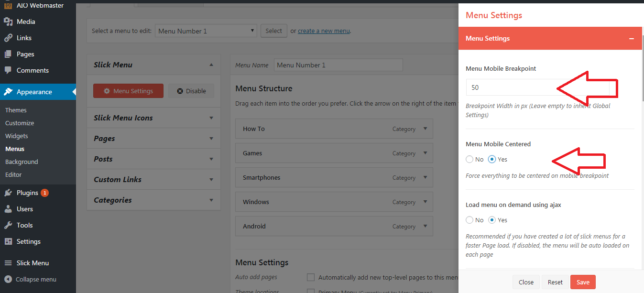Expand the Custom Links accordion panel
Viewport: 644px width, 293px height.
[x=211, y=179]
